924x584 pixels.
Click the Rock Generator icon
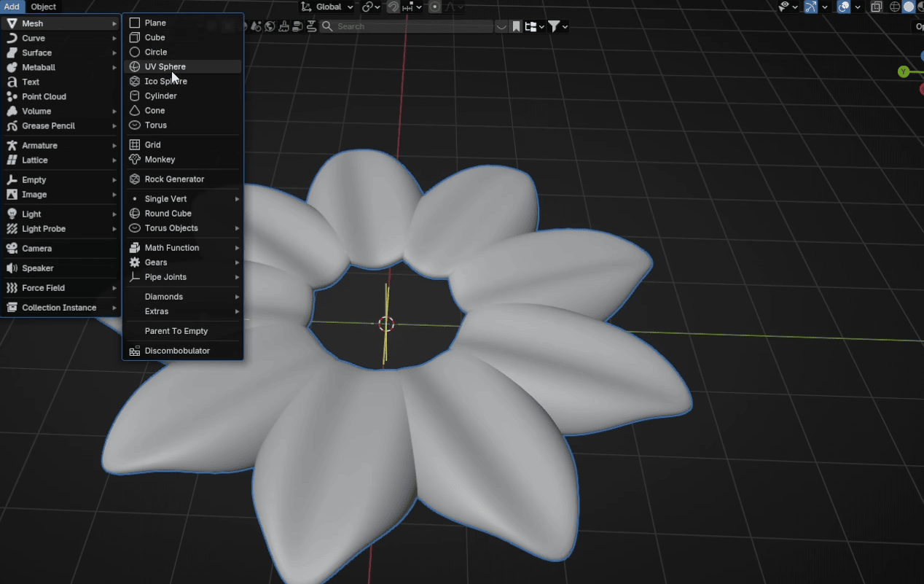(135, 179)
